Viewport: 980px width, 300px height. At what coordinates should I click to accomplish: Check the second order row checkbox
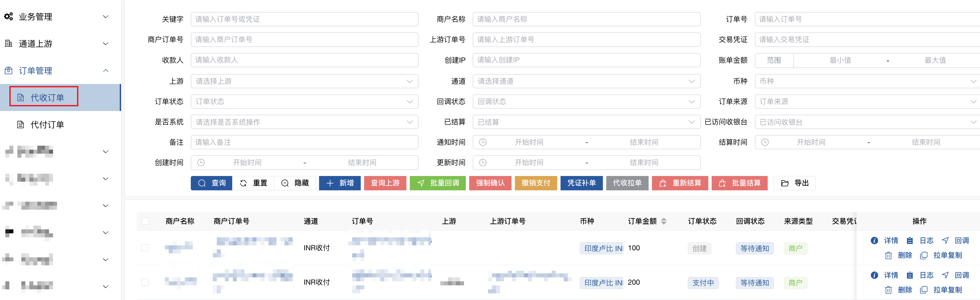pyautogui.click(x=145, y=283)
